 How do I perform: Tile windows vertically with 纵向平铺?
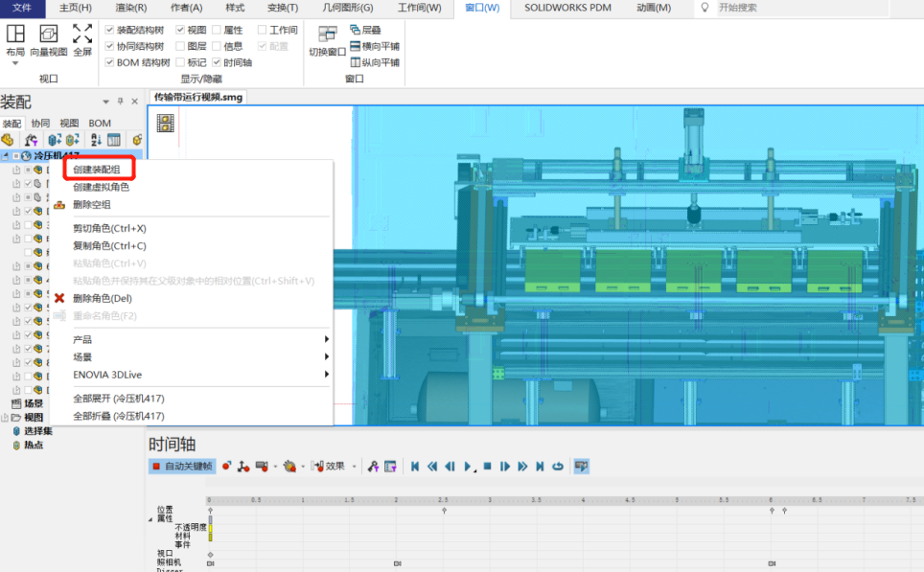[375, 62]
